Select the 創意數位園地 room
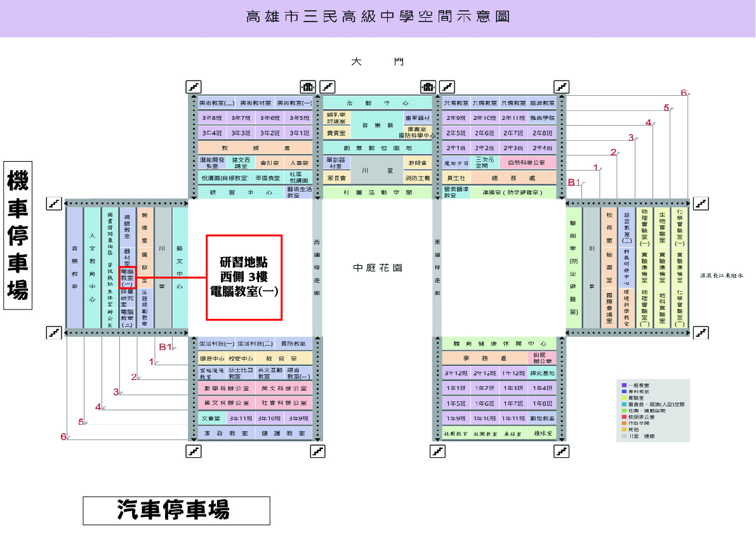Screen dimensions: 756x534 [x=378, y=148]
